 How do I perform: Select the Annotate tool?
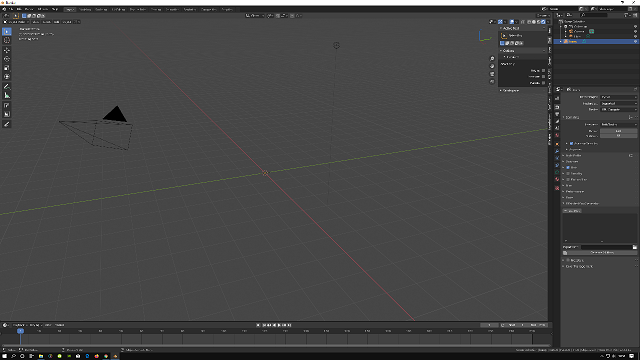[x=7, y=87]
